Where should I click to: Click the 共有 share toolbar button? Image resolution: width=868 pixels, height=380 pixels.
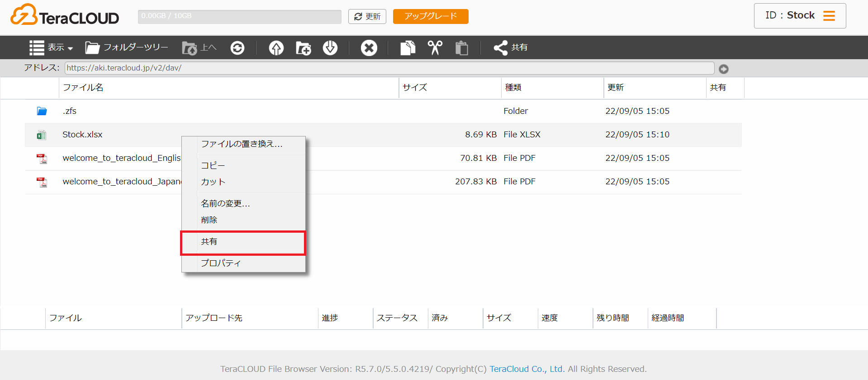[511, 47]
